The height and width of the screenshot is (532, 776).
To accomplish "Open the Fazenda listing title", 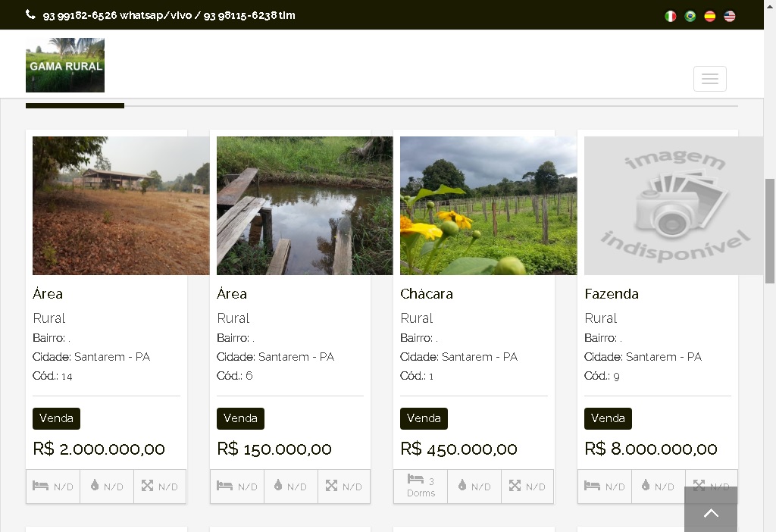I will click(x=612, y=293).
